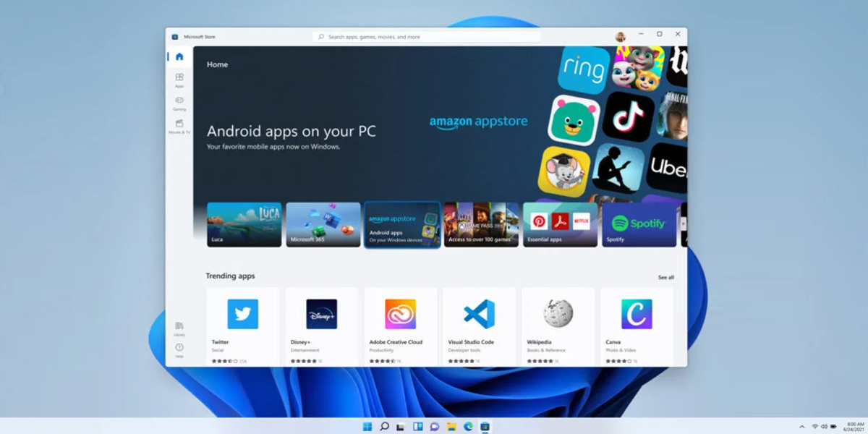The image size is (868, 434).
Task: Select the Android apps carousel card
Action: click(x=402, y=224)
